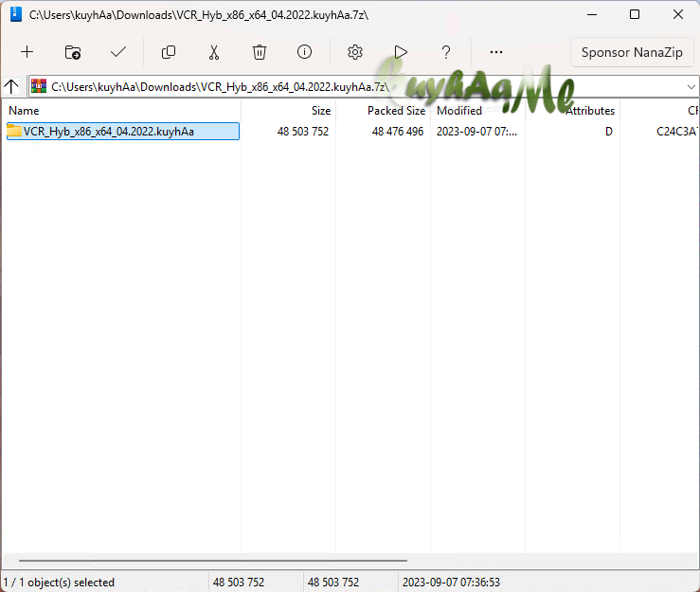This screenshot has height=592, width=700.
Task: Click the Extract folder toolbar icon
Action: 73,52
